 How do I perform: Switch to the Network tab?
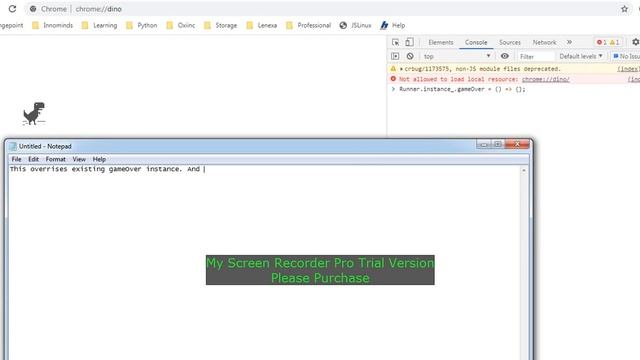tap(544, 42)
